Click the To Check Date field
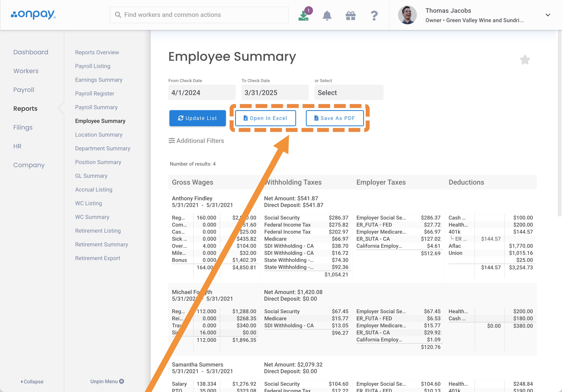The width and height of the screenshot is (562, 392). click(x=275, y=93)
